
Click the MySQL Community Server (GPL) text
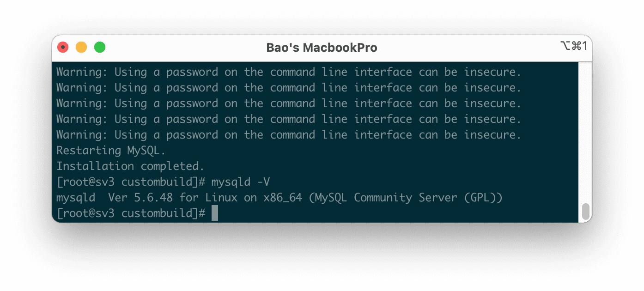click(x=406, y=198)
